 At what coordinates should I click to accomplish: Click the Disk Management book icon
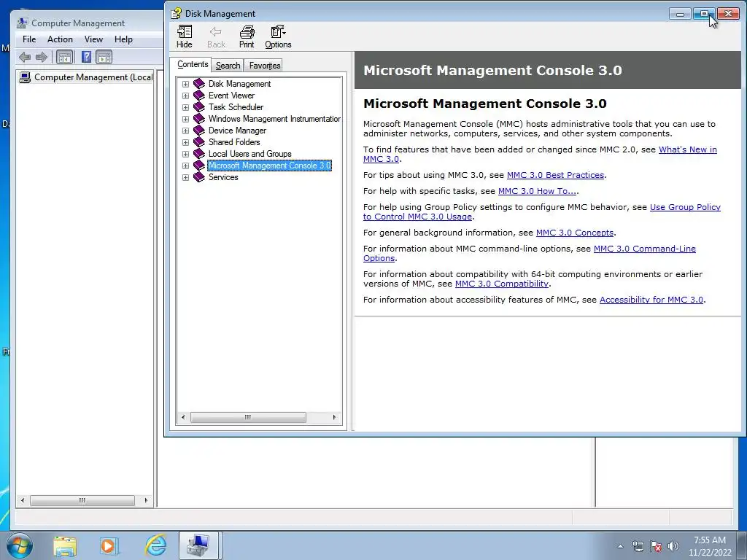tap(199, 84)
